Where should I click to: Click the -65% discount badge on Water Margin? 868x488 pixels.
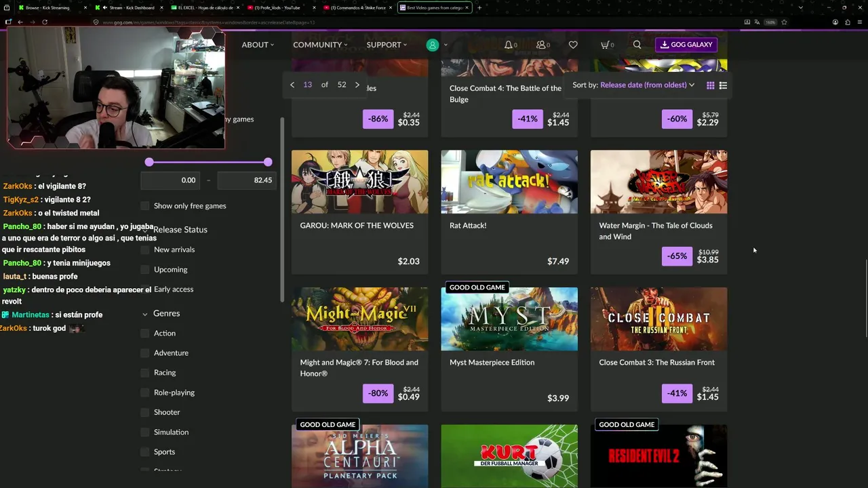(x=677, y=256)
